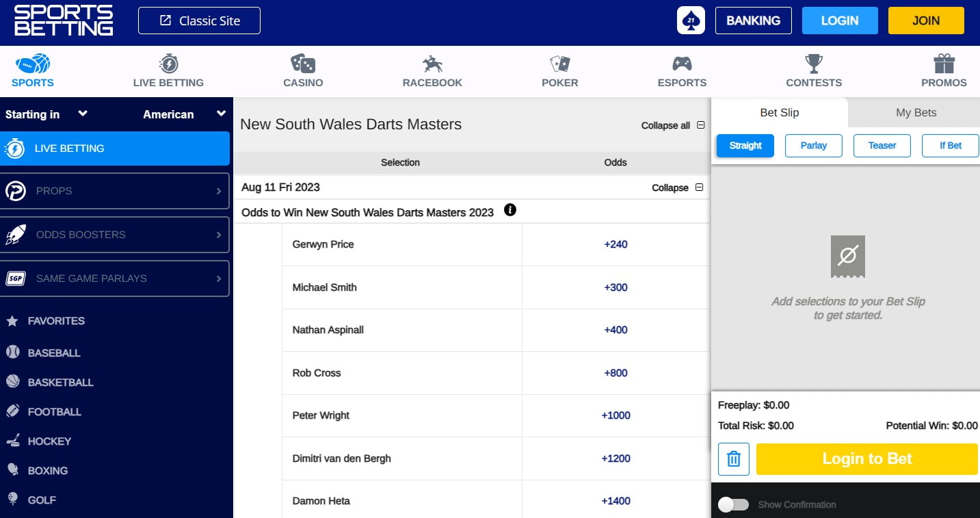
Task: Click the Football icon in sidebar
Action: (12, 411)
